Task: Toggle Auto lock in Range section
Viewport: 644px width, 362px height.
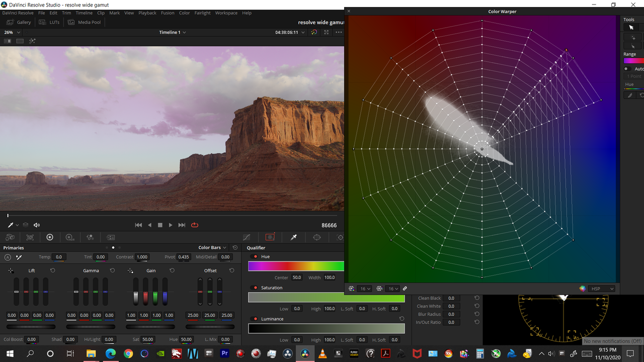Action: pyautogui.click(x=627, y=69)
